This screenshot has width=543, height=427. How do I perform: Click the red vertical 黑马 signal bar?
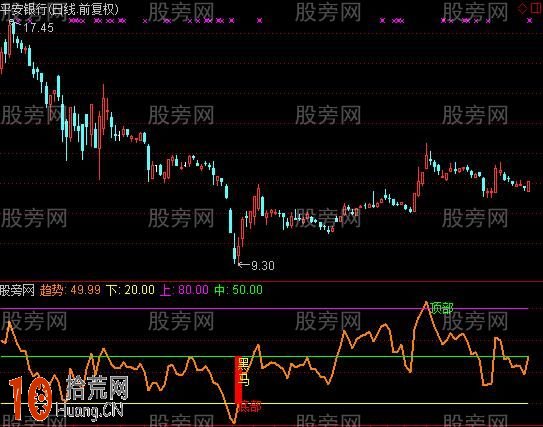pyautogui.click(x=238, y=380)
